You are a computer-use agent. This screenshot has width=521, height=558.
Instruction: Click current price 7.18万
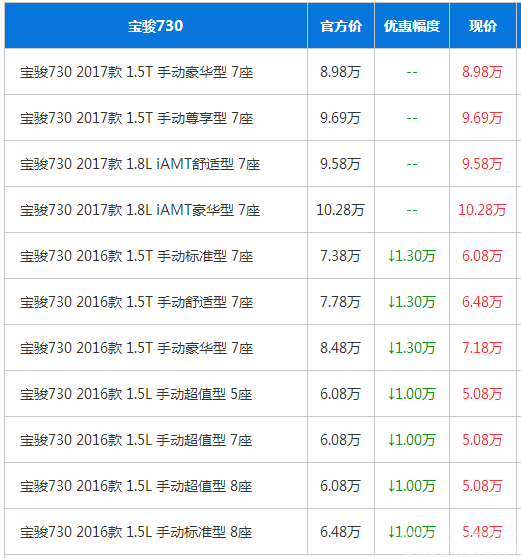(x=482, y=348)
